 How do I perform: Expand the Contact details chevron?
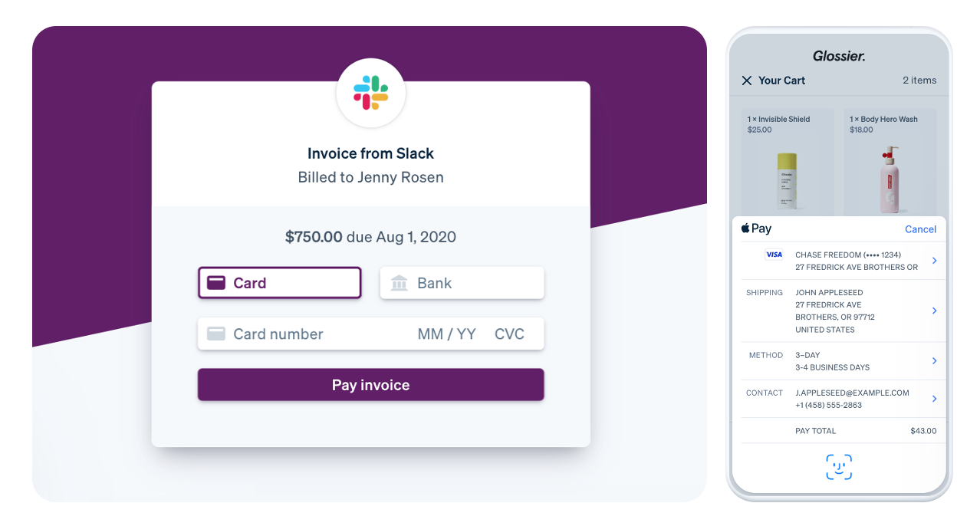(934, 399)
